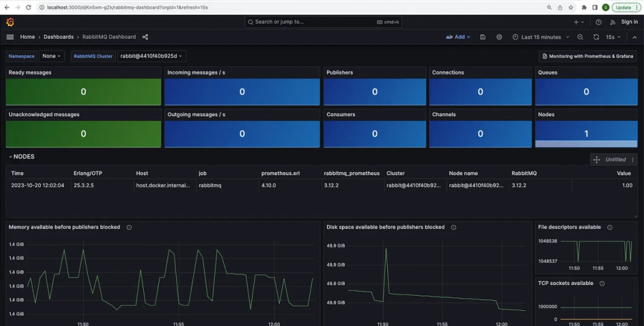Sort table by Time column

tap(17, 173)
